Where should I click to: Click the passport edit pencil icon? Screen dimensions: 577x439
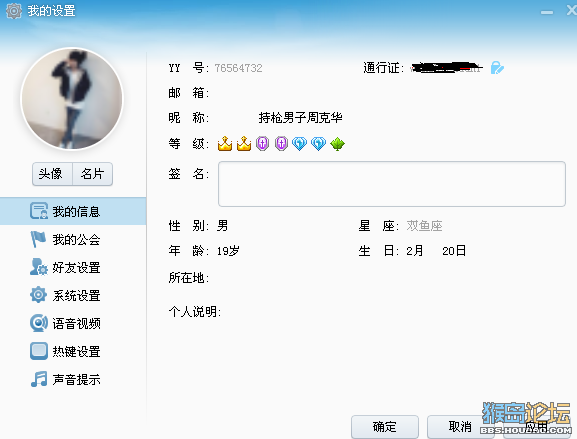pyautogui.click(x=497, y=68)
